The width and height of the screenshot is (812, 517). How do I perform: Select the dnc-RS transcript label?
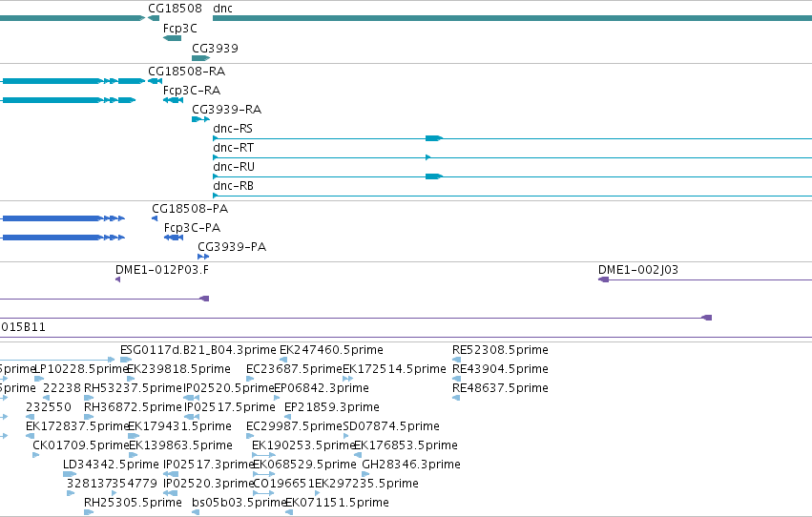coord(233,129)
